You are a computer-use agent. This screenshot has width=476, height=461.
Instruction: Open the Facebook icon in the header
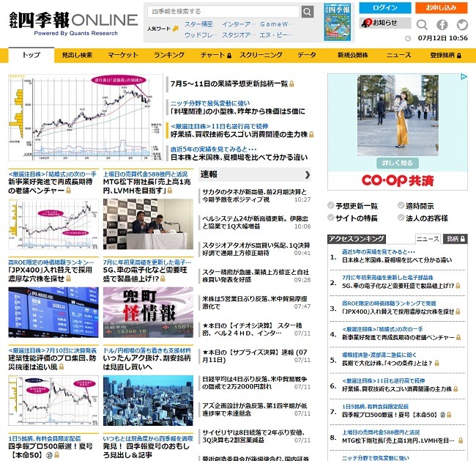click(x=442, y=25)
